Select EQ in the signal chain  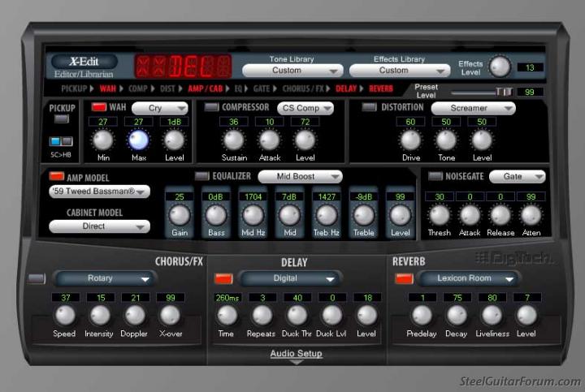coord(238,88)
